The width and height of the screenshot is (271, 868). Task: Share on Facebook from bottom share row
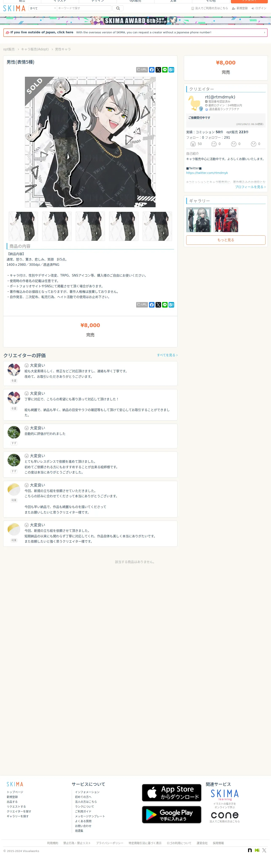[x=152, y=305]
